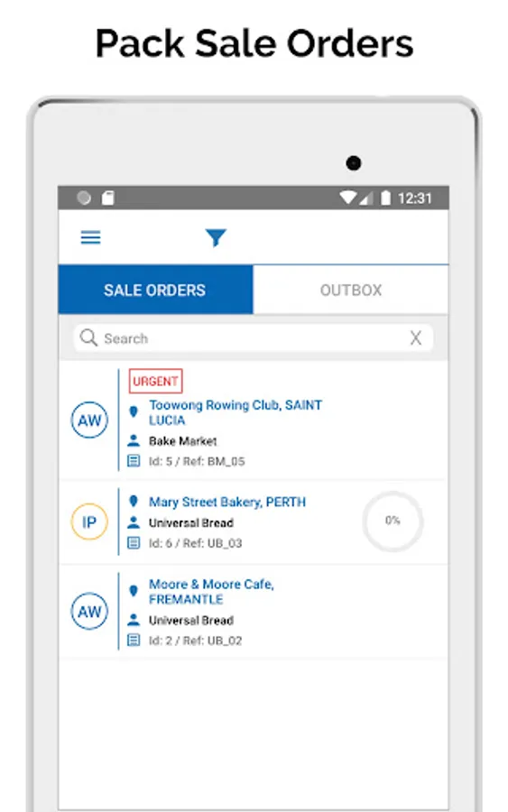Tap the person icon next to Bake Market

pos(133,440)
